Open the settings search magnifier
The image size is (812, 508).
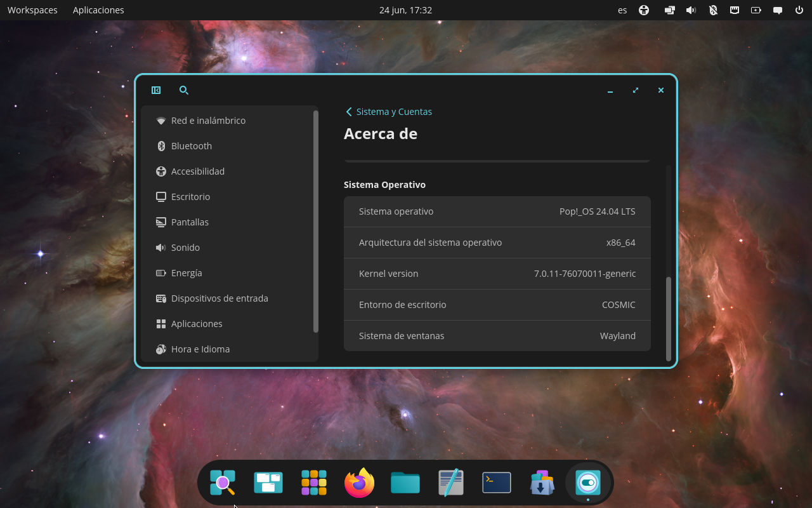click(x=184, y=90)
